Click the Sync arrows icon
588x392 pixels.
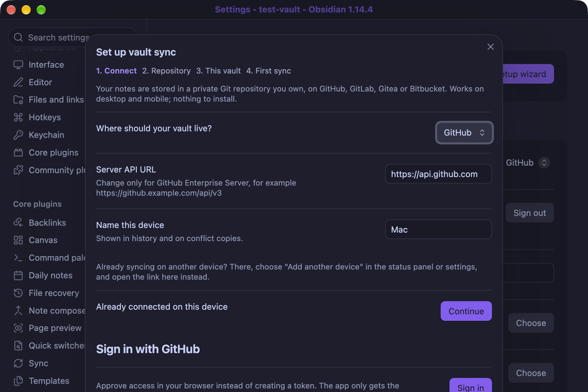(x=18, y=363)
